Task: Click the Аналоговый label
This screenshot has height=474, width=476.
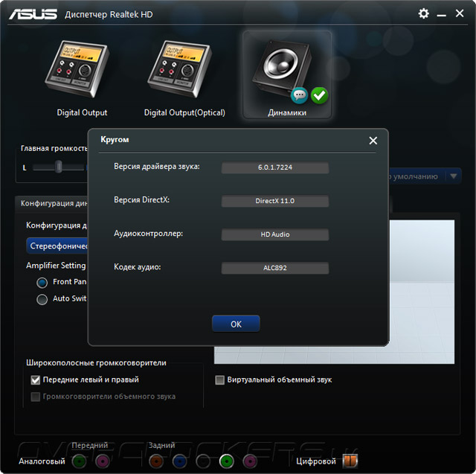Action: 42,461
